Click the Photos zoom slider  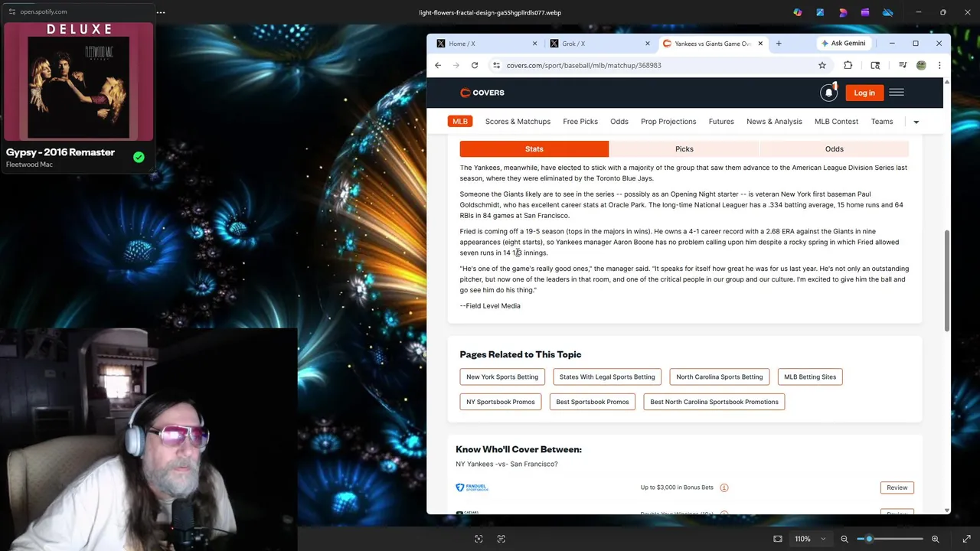890,539
